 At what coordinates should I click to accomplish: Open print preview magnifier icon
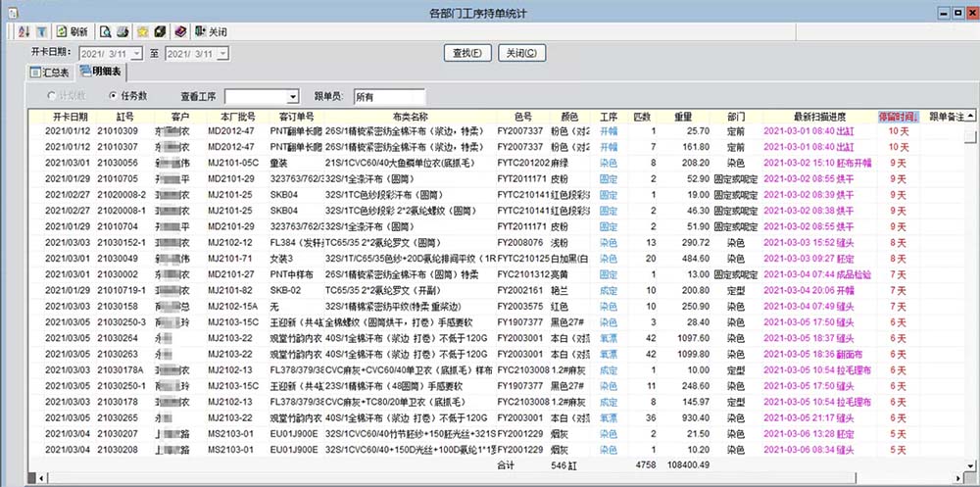pyautogui.click(x=104, y=32)
